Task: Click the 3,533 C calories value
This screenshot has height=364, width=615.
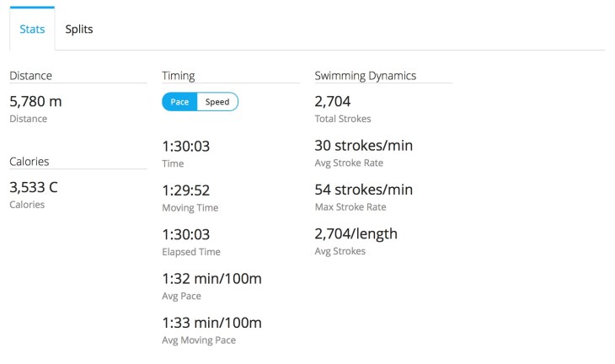Action: coord(34,187)
